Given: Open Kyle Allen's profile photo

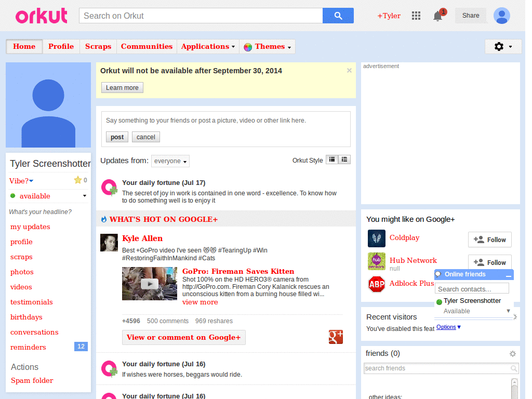Looking at the screenshot, I should tap(109, 243).
